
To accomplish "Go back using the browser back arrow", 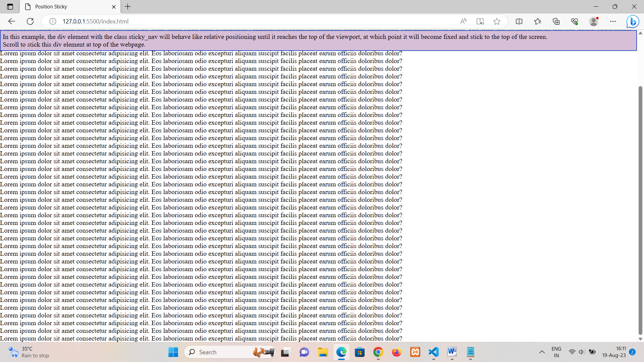I will [12, 21].
